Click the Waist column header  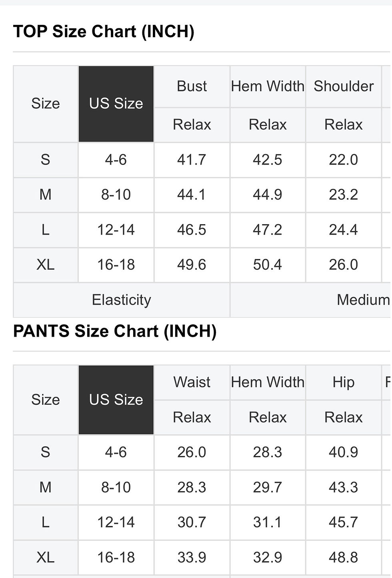[192, 382]
